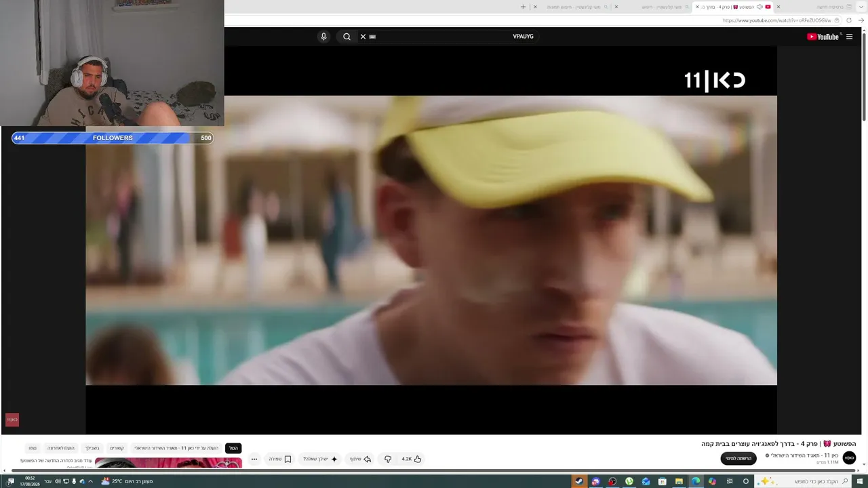This screenshot has width=868, height=488.
Task: Click the video player to pause
Action: pos(431,240)
